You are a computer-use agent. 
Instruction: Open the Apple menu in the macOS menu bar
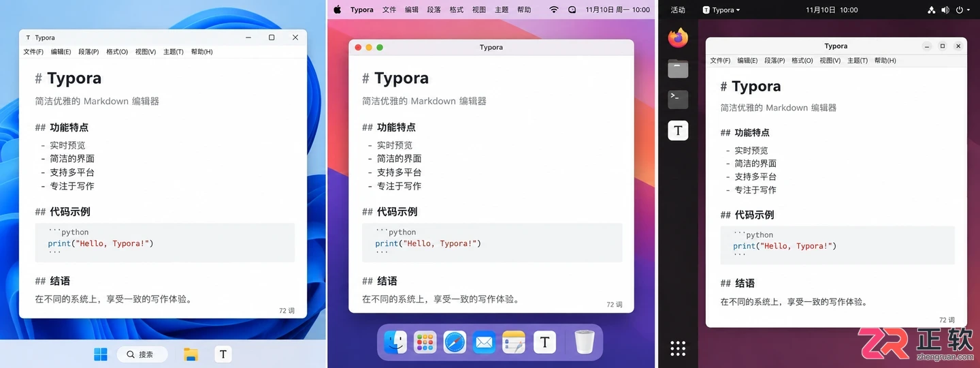click(337, 10)
